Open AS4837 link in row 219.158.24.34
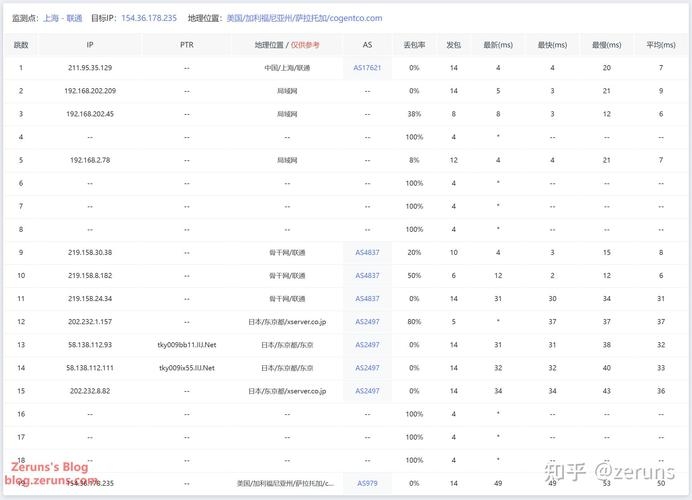692x500 pixels. point(367,298)
